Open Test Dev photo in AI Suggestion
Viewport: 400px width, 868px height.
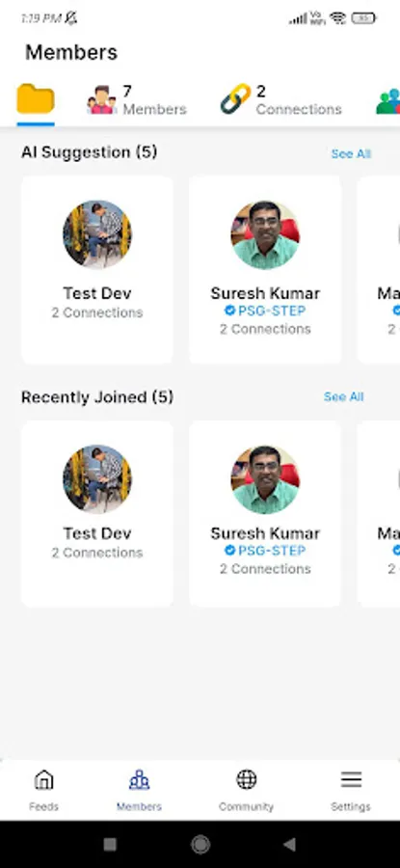(96, 234)
